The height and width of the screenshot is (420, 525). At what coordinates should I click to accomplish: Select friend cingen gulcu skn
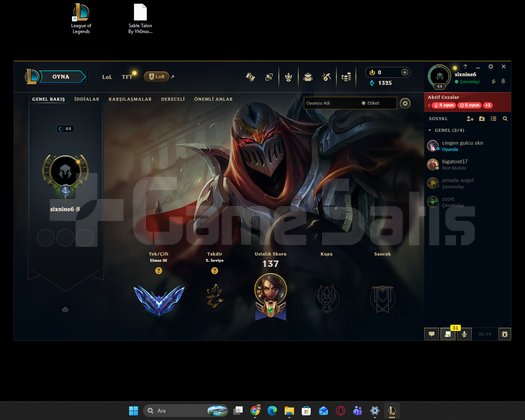click(x=468, y=146)
